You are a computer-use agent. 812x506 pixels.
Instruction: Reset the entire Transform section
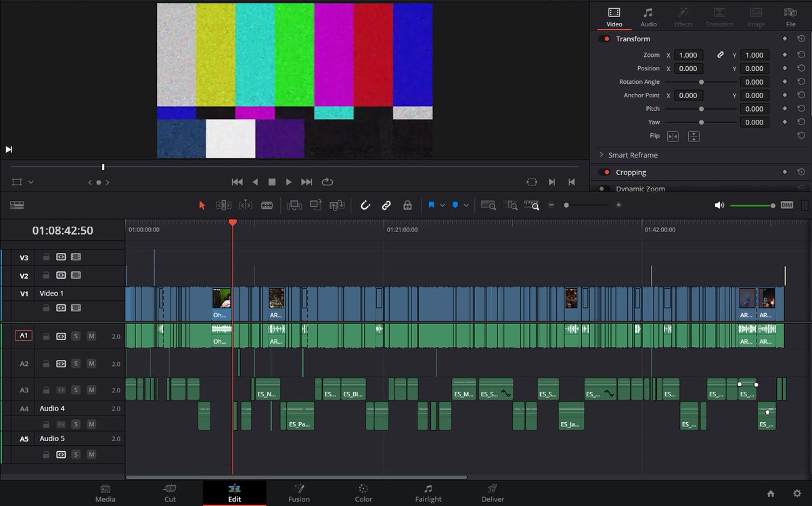point(801,39)
